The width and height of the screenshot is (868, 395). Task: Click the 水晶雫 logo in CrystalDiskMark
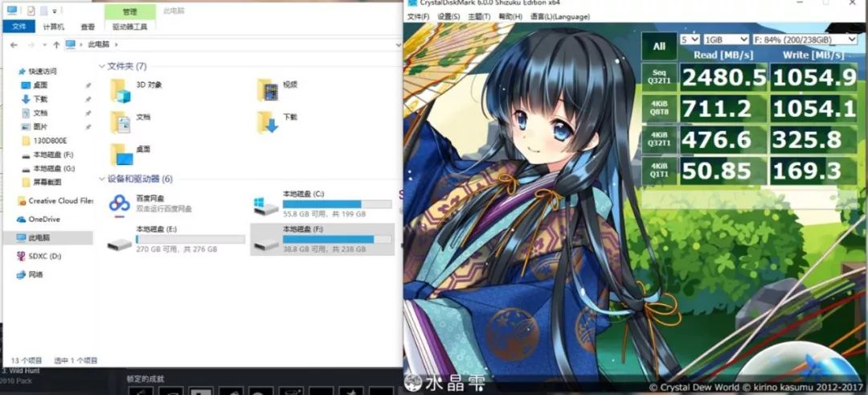coord(445,383)
